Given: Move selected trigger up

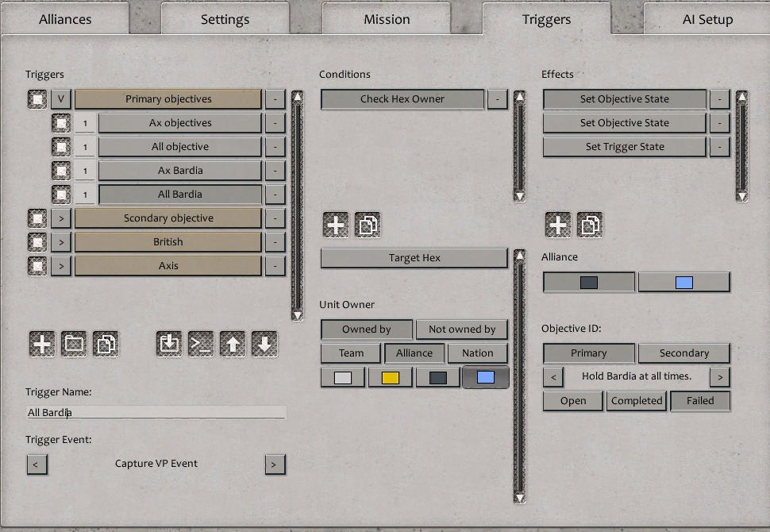Looking at the screenshot, I should 233,343.
